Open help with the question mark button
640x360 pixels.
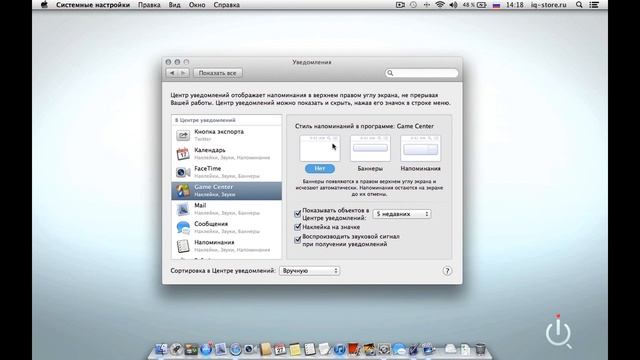[x=447, y=271]
